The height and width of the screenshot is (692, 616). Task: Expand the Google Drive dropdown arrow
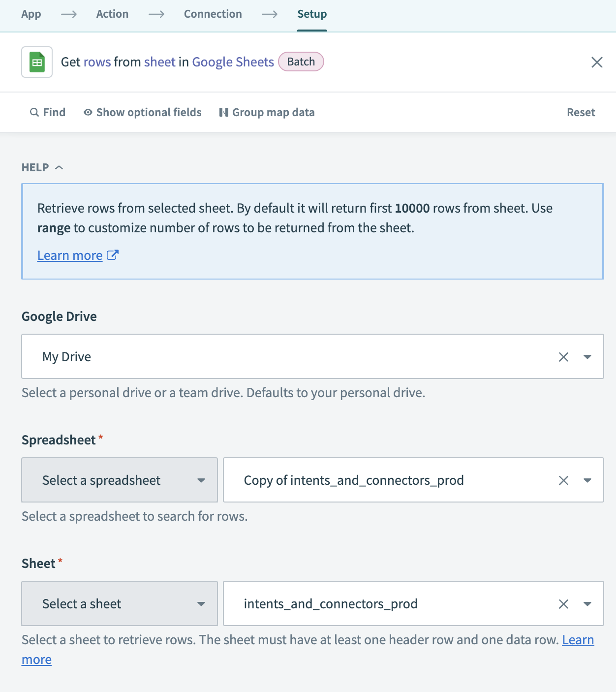point(587,357)
